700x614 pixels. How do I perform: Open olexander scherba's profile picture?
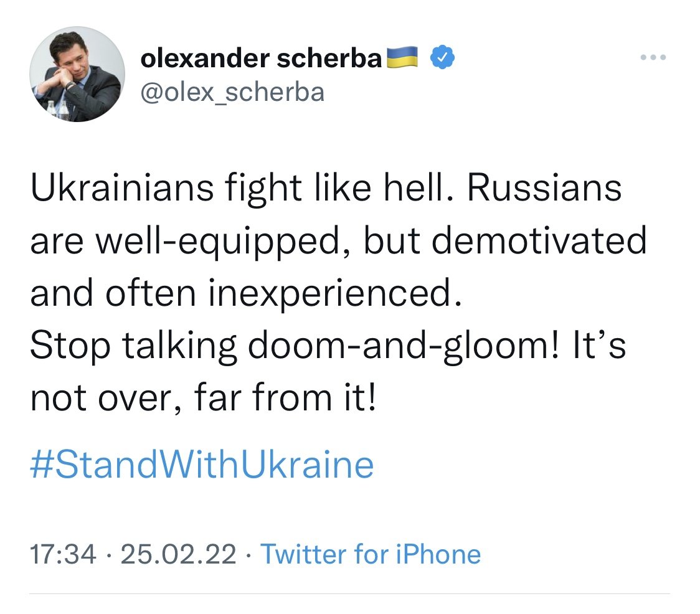[x=78, y=74]
